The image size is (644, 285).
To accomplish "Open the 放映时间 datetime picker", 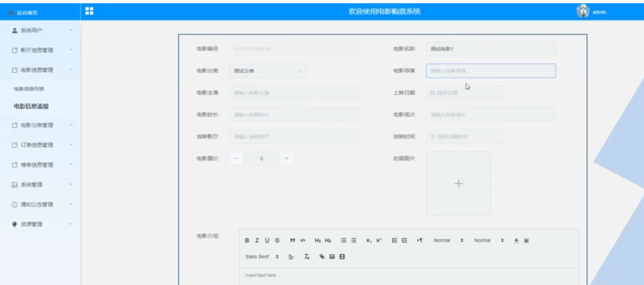I will (x=465, y=137).
